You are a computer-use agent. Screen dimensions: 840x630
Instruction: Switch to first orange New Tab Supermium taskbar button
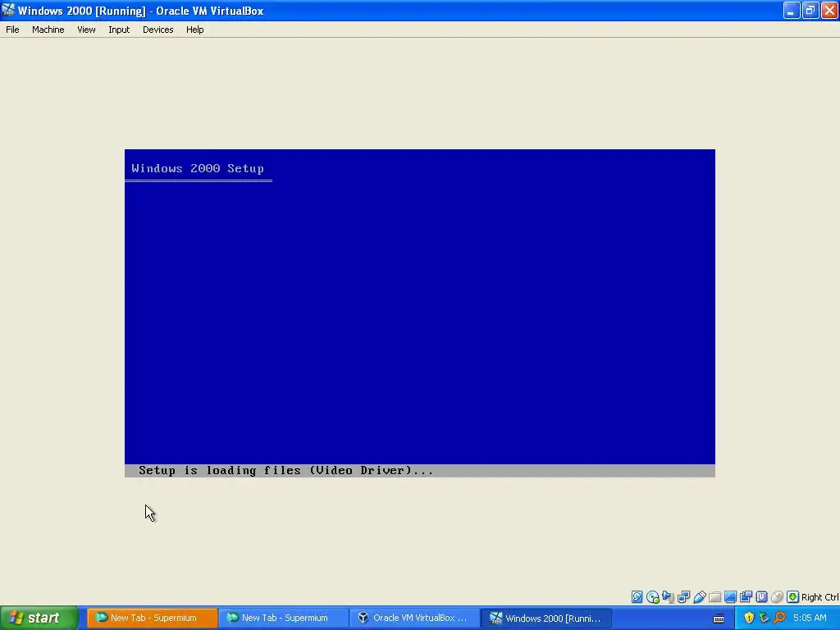[x=152, y=618]
